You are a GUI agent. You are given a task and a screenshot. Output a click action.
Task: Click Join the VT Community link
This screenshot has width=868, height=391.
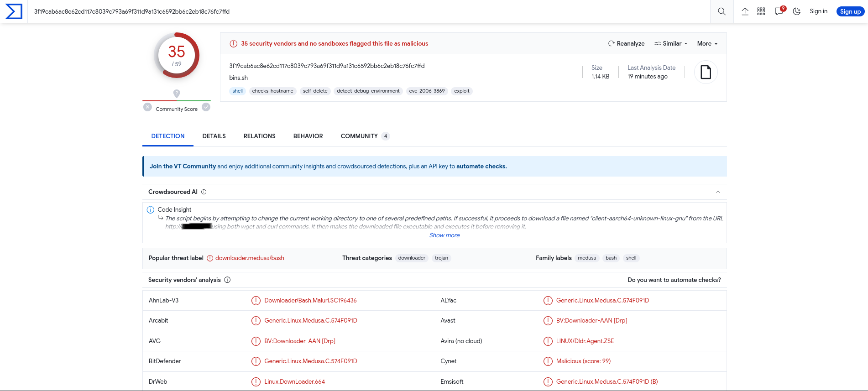[183, 166]
